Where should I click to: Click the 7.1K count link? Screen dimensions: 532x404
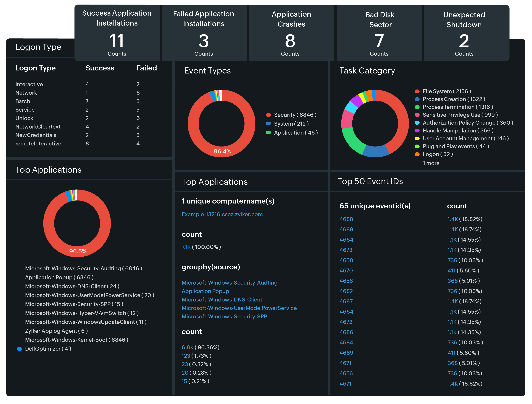[186, 247]
